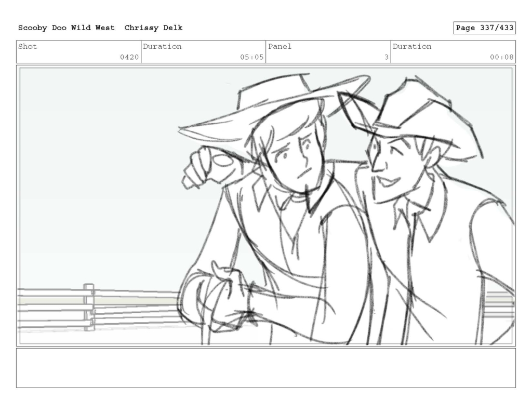Click the 'Panel' label

280,46
